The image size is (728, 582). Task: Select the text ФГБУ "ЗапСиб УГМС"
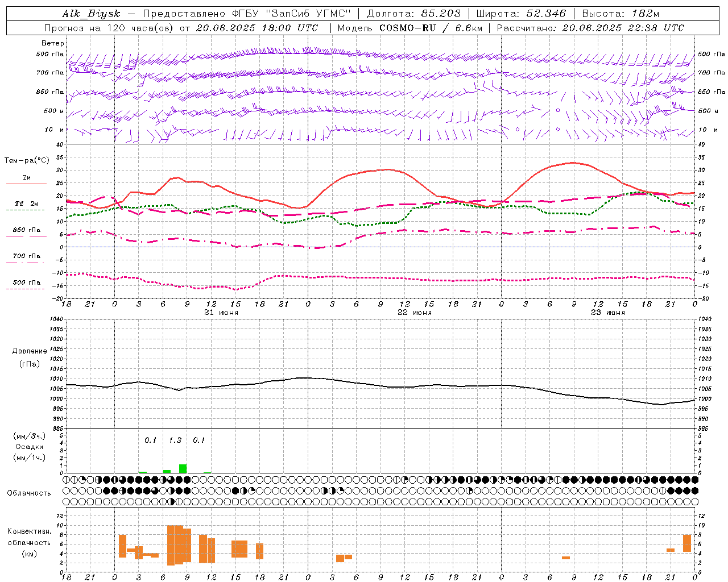click(x=292, y=14)
